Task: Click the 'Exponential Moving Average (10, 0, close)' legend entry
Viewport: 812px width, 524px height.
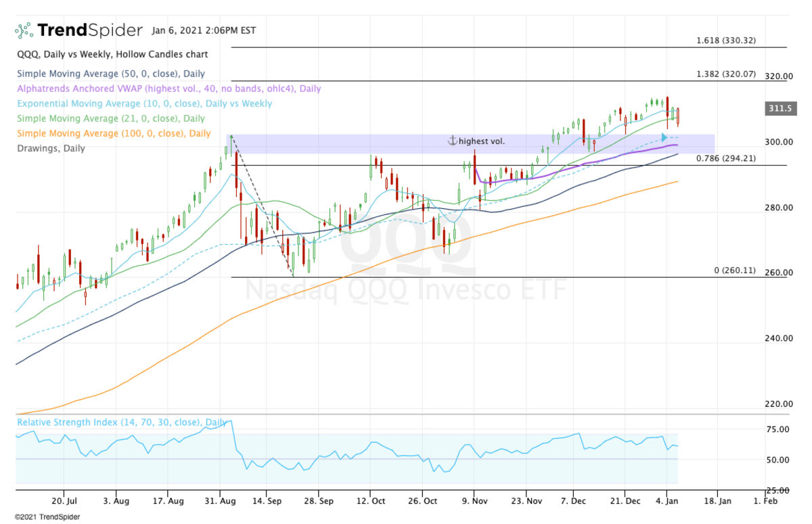Action: [145, 103]
